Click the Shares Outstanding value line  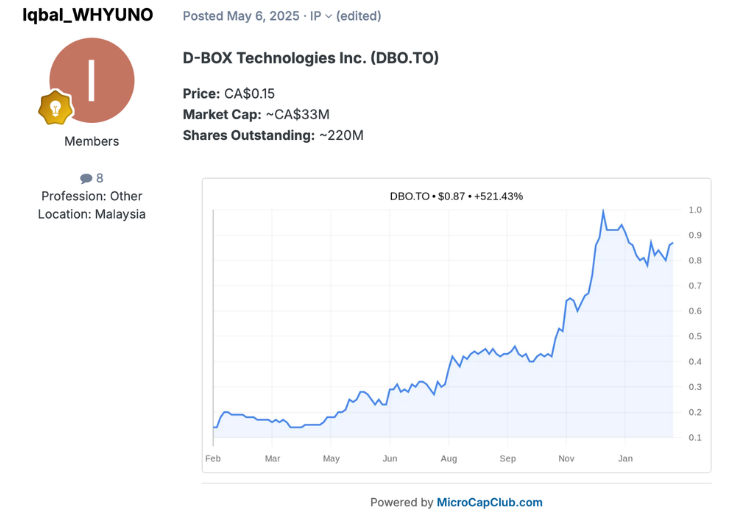tap(272, 135)
